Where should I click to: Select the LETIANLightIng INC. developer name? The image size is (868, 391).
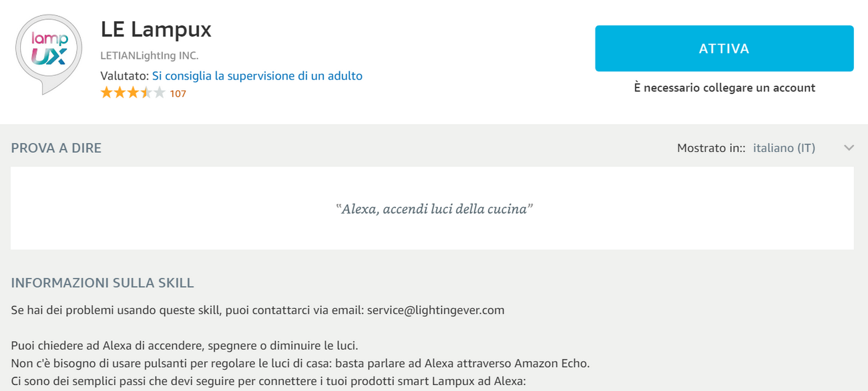coord(149,55)
